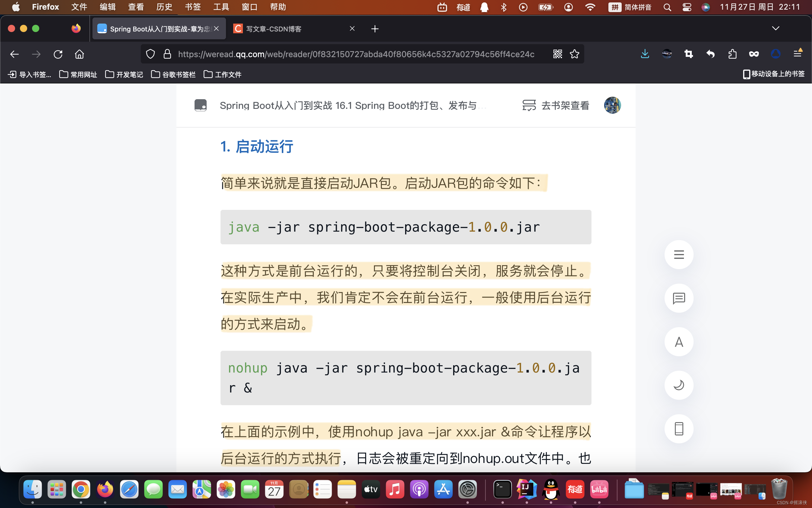812x508 pixels.
Task: Open the 开发笔记 bookmarks folder
Action: pyautogui.click(x=124, y=74)
